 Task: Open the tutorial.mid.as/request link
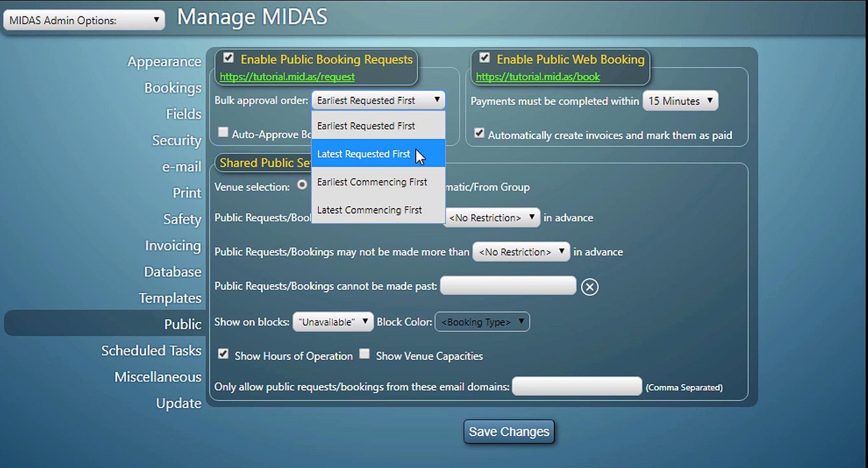(x=287, y=77)
